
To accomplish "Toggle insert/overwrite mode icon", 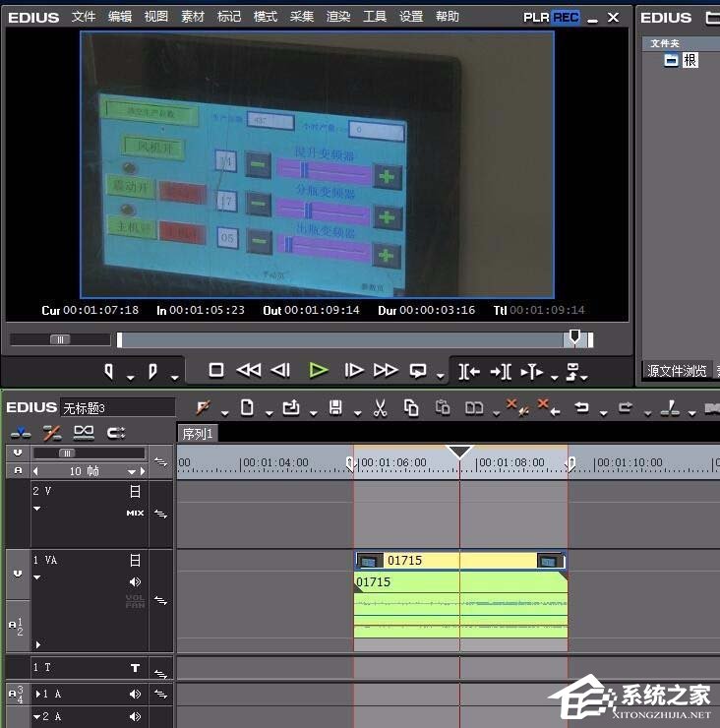I will click(21, 433).
